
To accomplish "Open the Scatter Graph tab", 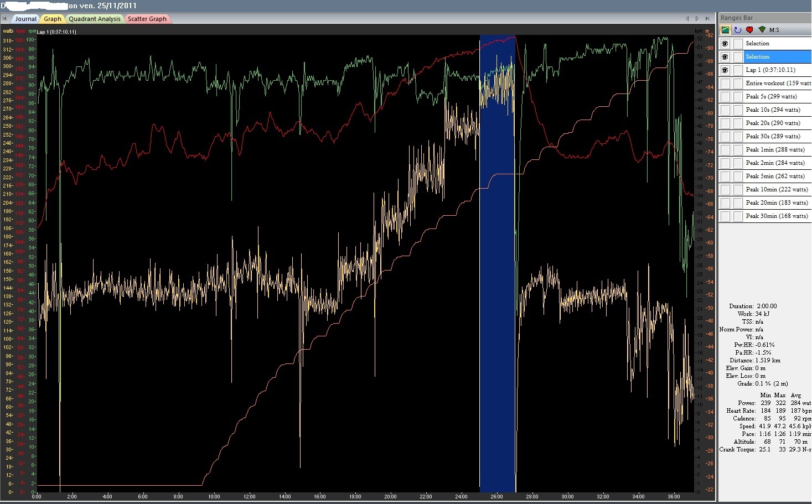I will [147, 19].
